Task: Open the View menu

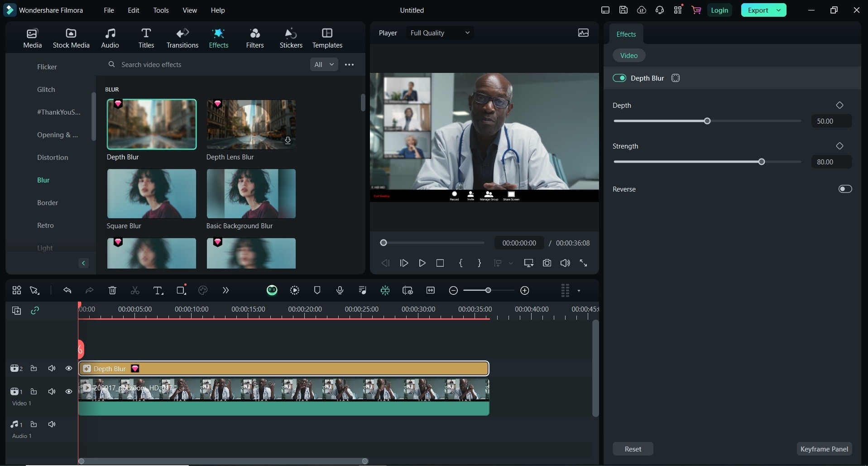Action: (190, 10)
